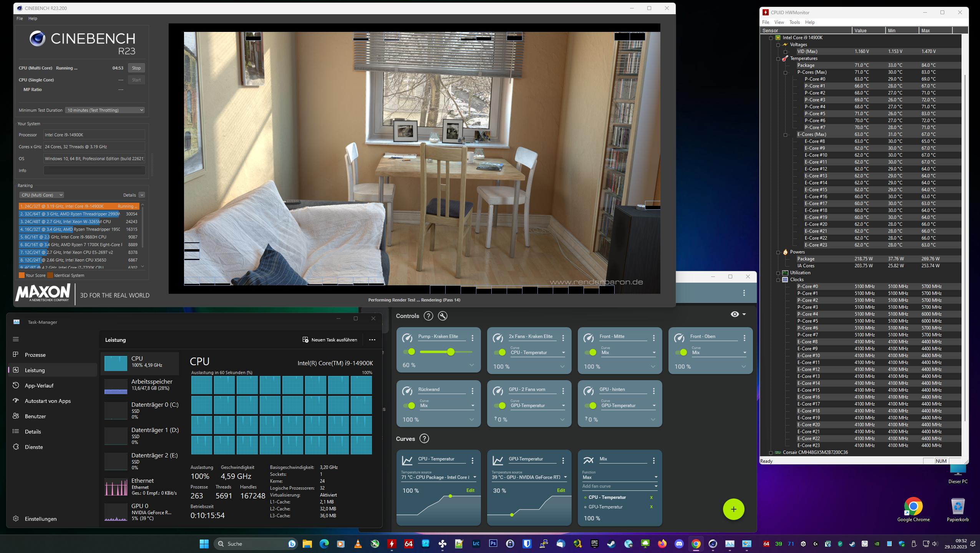Click the help icon next to Curves
Viewport: 980px width, 553px height.
click(x=424, y=439)
